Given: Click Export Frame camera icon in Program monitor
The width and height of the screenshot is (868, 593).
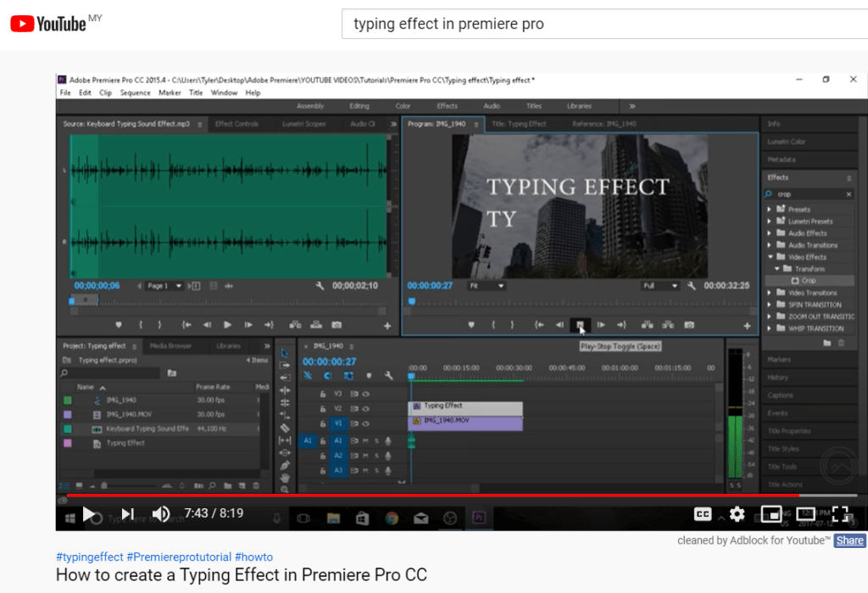Looking at the screenshot, I should click(689, 325).
